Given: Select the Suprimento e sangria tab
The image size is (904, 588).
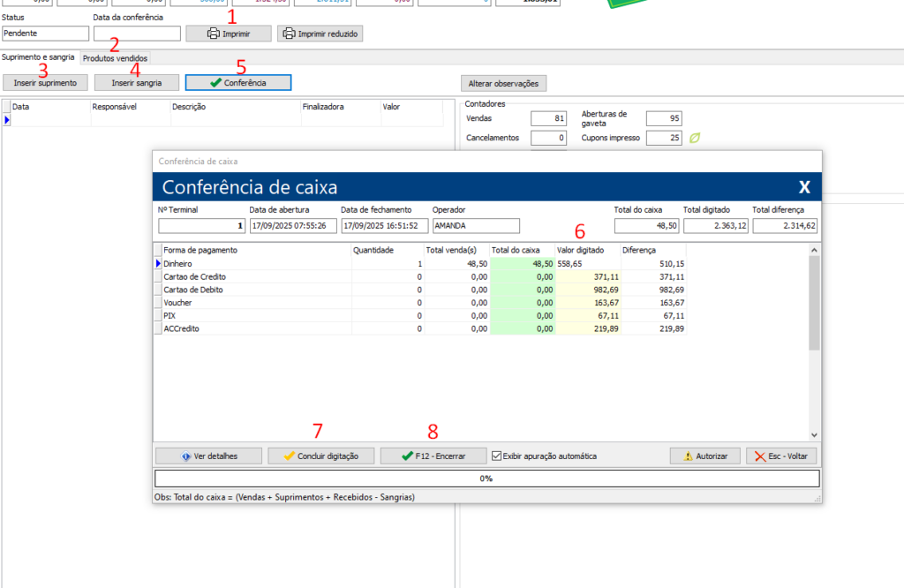Looking at the screenshot, I should pos(38,57).
